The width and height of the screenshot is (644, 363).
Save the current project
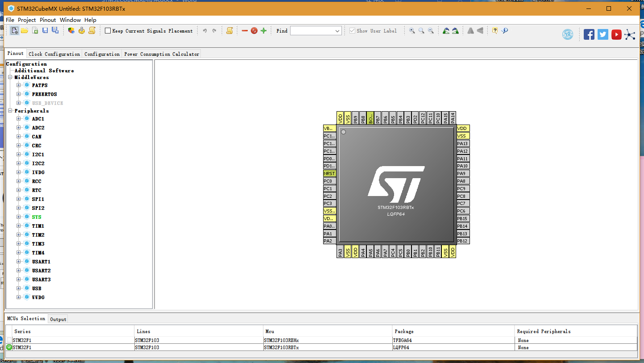[x=45, y=30]
